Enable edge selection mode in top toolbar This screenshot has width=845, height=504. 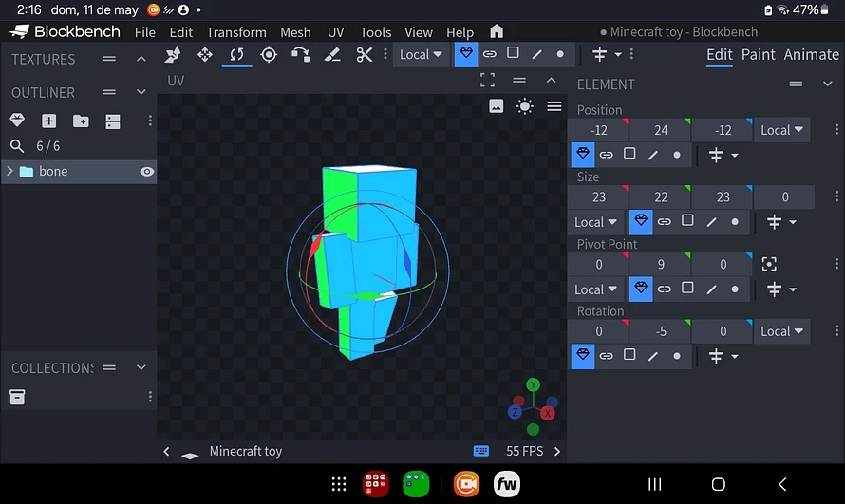(x=536, y=54)
